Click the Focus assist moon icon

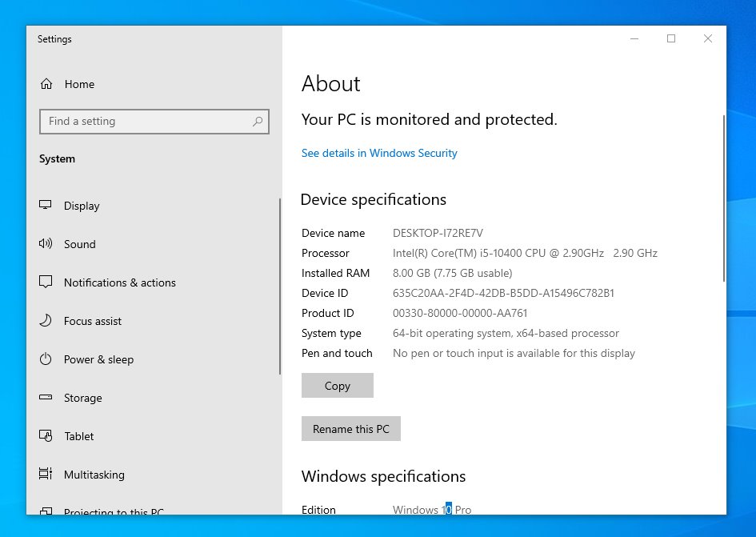(46, 320)
